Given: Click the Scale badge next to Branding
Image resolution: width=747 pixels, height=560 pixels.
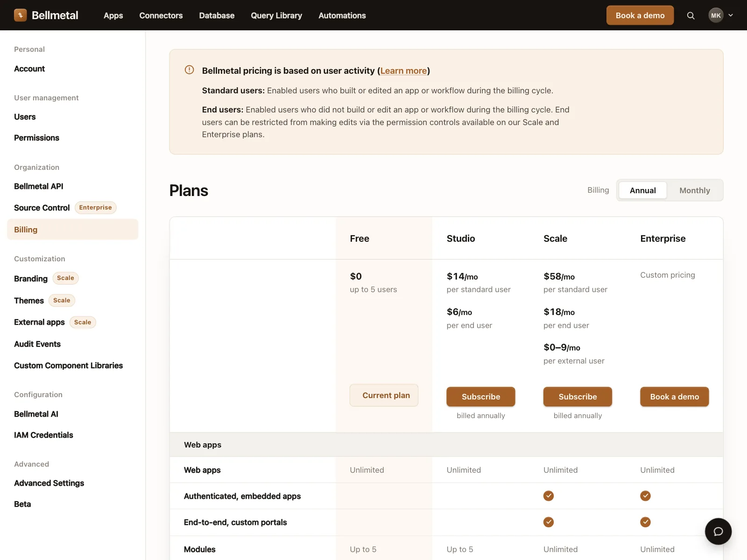Looking at the screenshot, I should point(65,278).
